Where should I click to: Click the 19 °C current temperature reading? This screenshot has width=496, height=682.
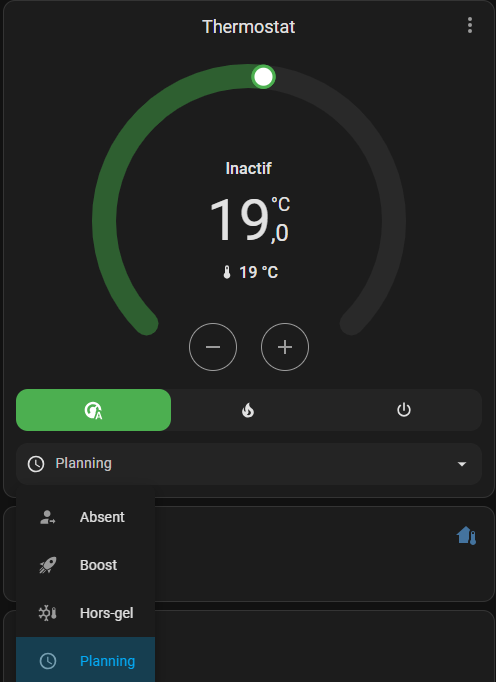(250, 272)
